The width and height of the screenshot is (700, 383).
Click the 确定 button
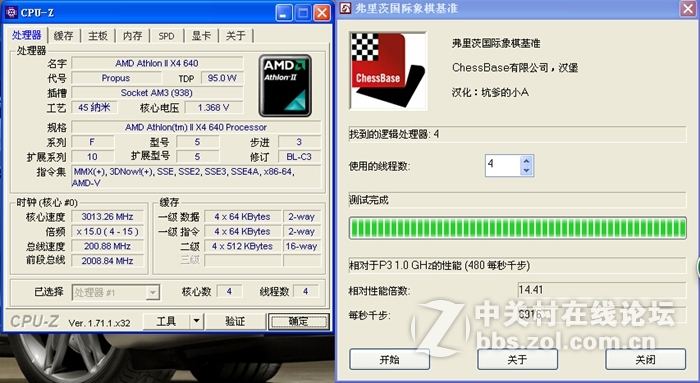pos(298,321)
